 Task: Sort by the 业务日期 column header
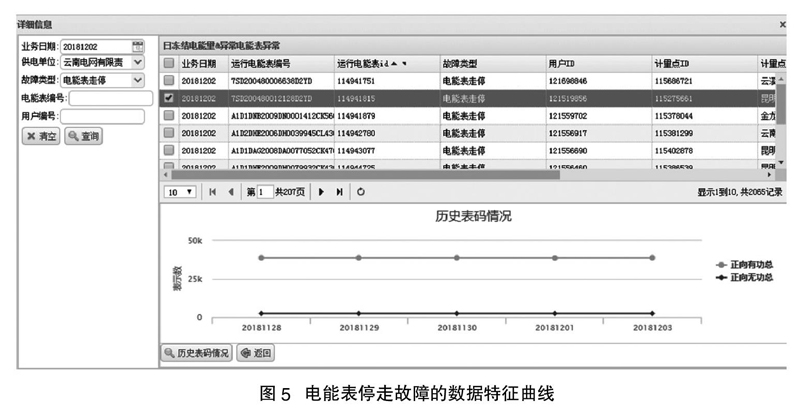(x=199, y=64)
